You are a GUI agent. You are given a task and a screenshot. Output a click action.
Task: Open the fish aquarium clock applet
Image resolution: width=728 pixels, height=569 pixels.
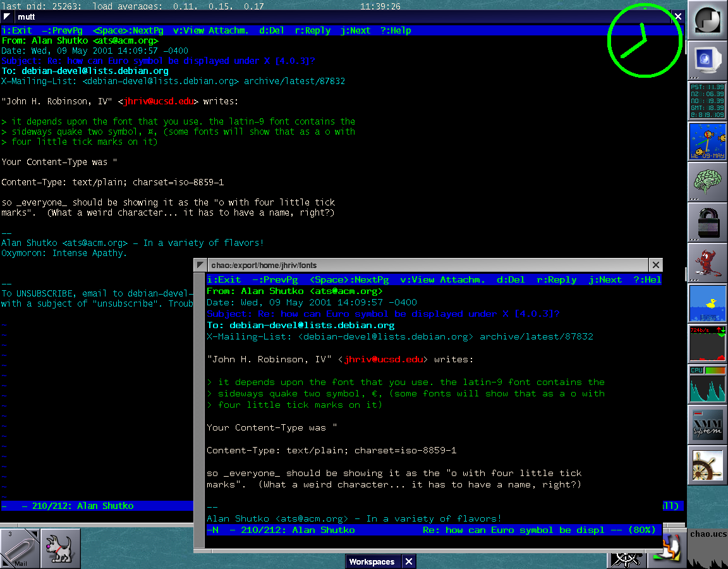(x=707, y=141)
